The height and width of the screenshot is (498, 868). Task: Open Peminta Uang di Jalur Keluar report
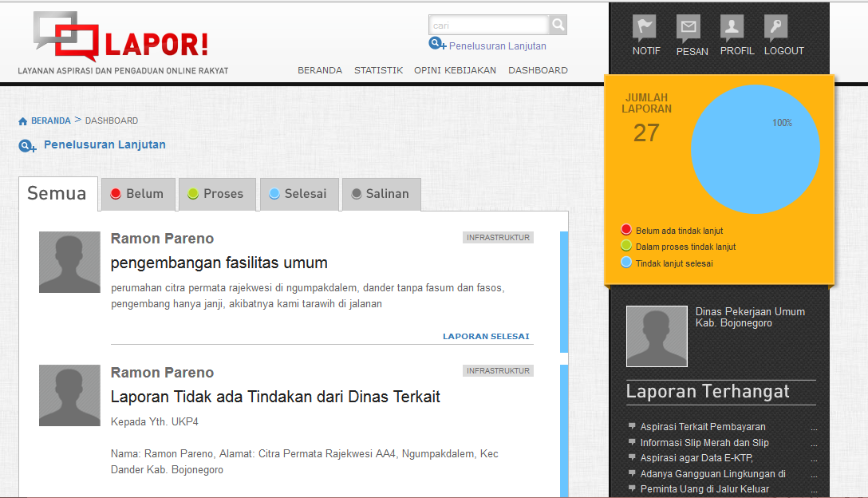point(704,489)
